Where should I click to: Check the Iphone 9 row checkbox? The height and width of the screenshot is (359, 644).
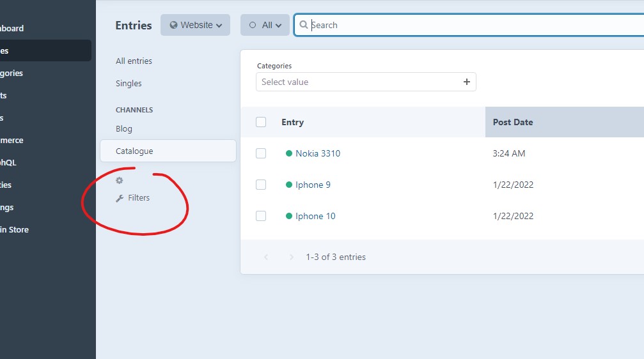[261, 185]
